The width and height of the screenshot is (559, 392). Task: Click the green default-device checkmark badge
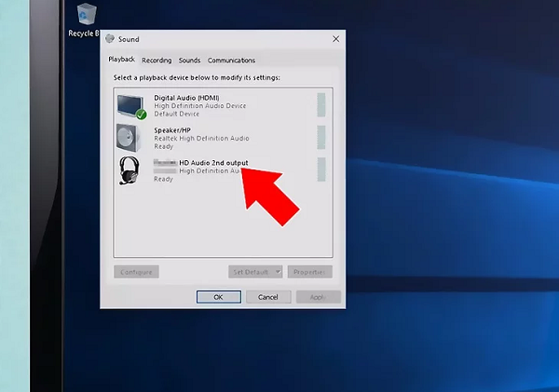141,115
